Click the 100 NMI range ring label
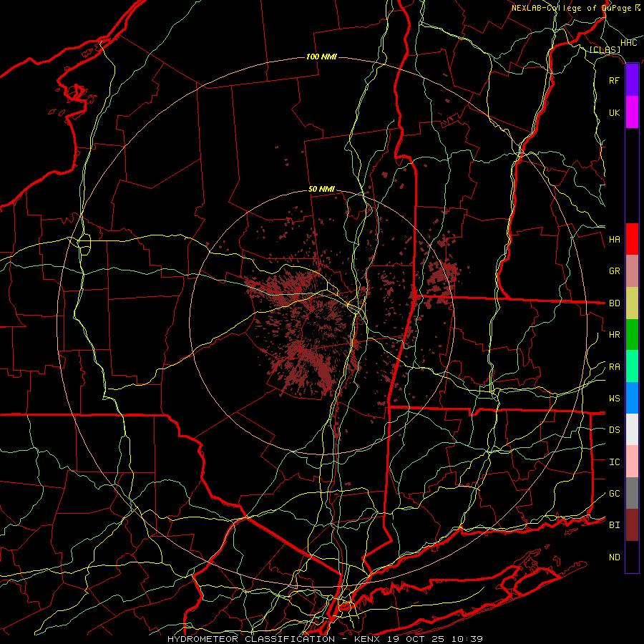The height and width of the screenshot is (644, 644). (321, 57)
